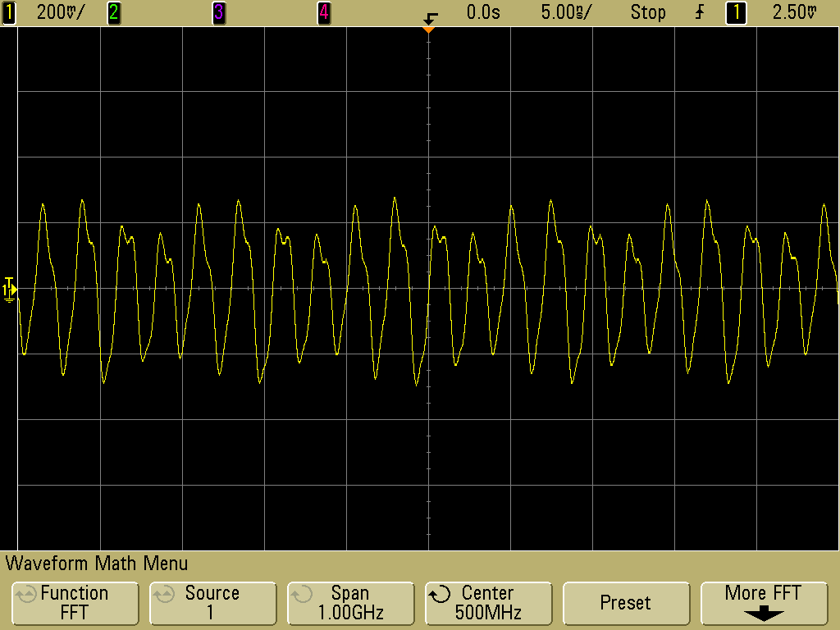Click the rotary knob icon on the Center softkey
Image resolution: width=840 pixels, height=630 pixels.
(x=441, y=594)
